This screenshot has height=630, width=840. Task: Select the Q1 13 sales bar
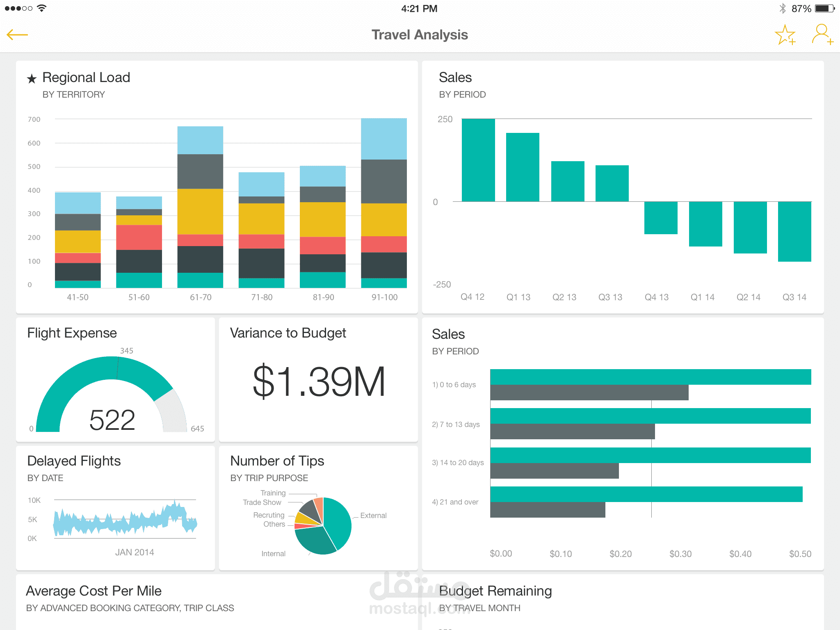[x=523, y=167]
